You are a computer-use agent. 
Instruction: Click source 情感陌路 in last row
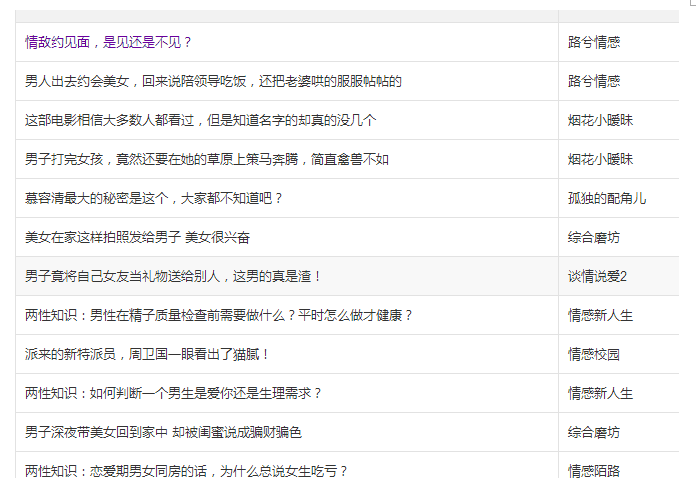594,470
